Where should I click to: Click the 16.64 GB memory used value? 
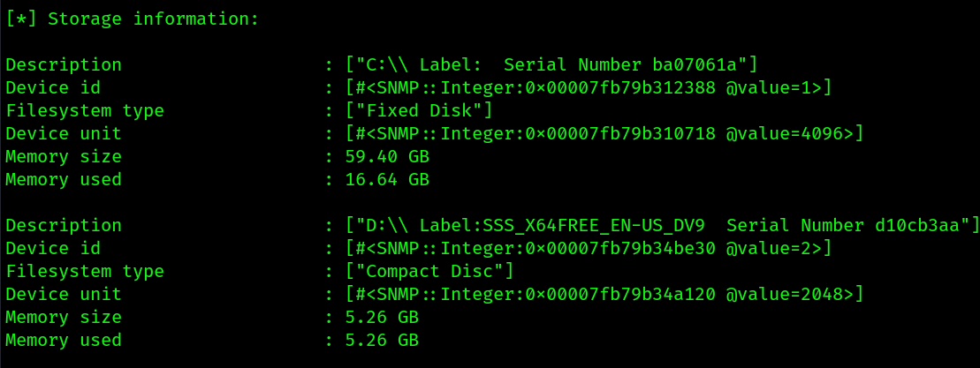[388, 180]
